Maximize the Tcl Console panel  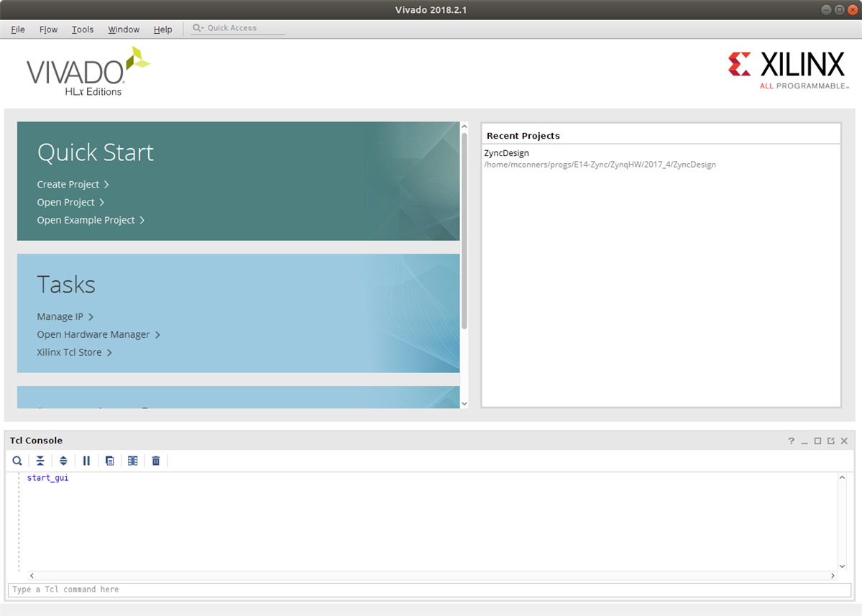pos(817,441)
